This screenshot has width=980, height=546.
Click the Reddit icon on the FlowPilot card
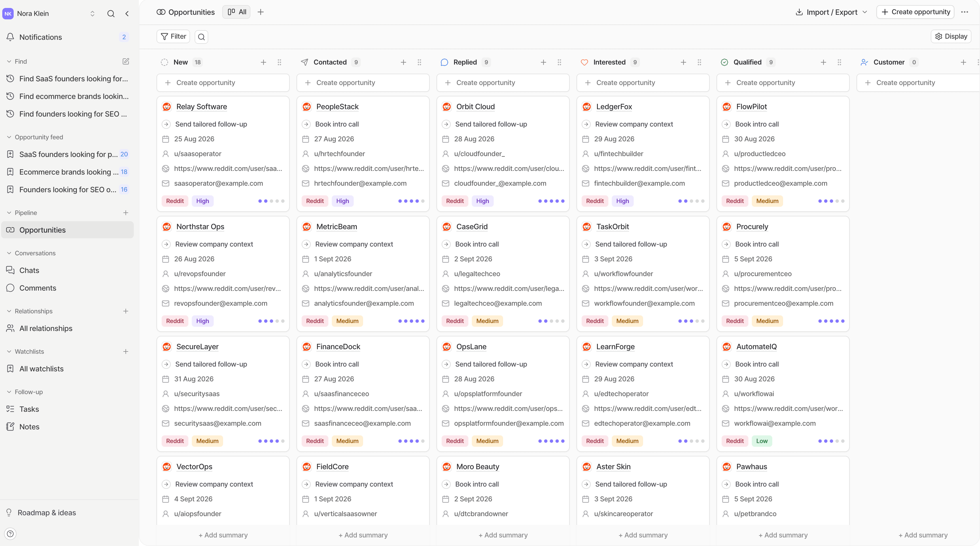pos(727,107)
